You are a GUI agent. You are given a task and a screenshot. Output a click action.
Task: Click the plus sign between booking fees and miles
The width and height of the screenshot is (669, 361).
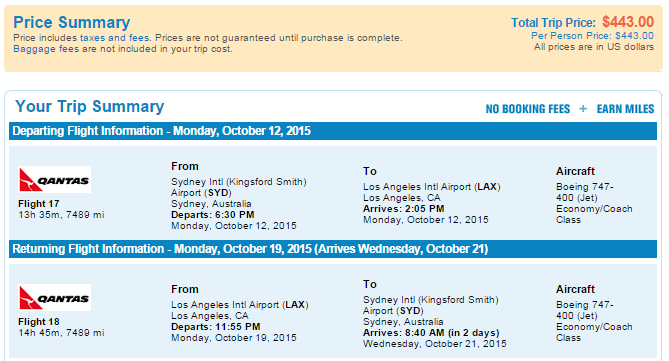tap(583, 109)
